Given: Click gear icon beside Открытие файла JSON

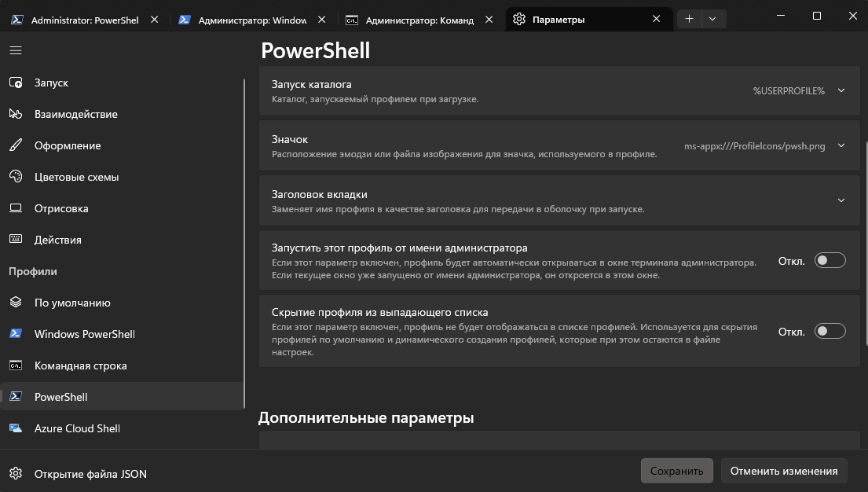Looking at the screenshot, I should (16, 474).
